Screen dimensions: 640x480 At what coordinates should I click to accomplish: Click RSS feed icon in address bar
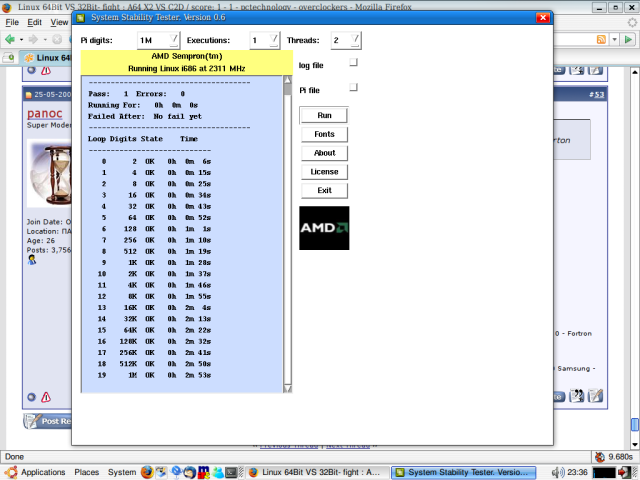(x=601, y=39)
